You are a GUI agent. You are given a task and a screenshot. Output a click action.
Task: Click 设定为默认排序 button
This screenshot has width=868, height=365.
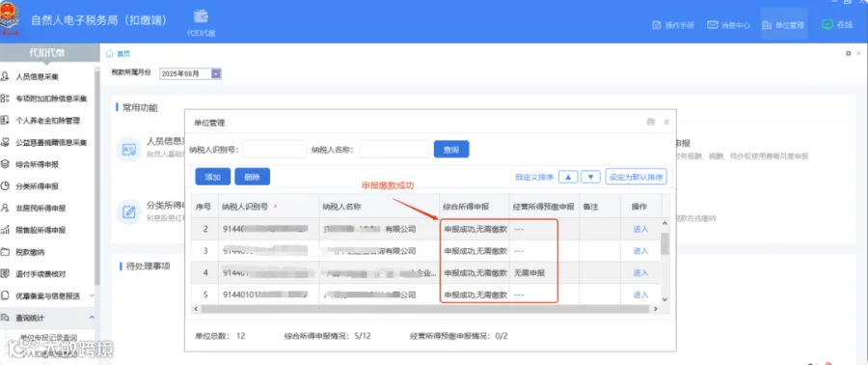[637, 178]
